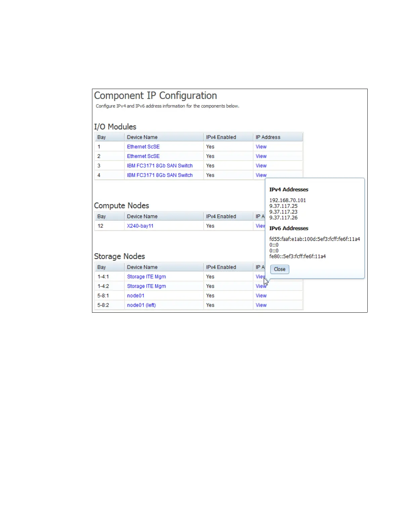Viewport: 411px width, 532px height.
Task: Close the IP addresses popup
Action: (279, 269)
